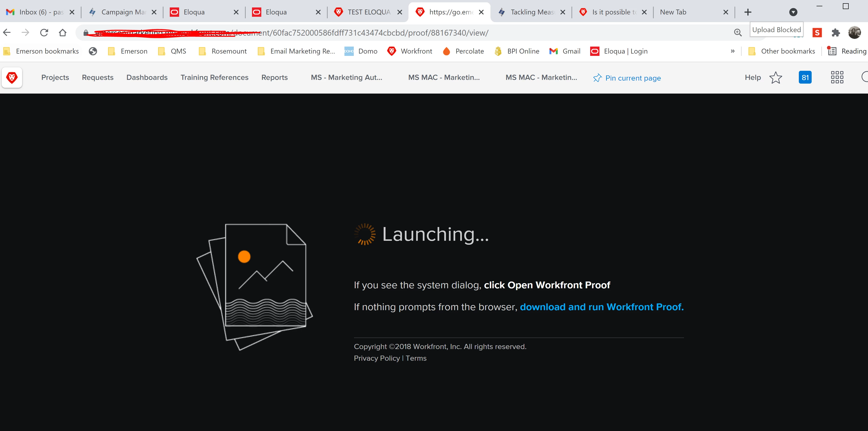Open the notifications badge showing 81
This screenshot has width=868, height=431.
tap(805, 78)
